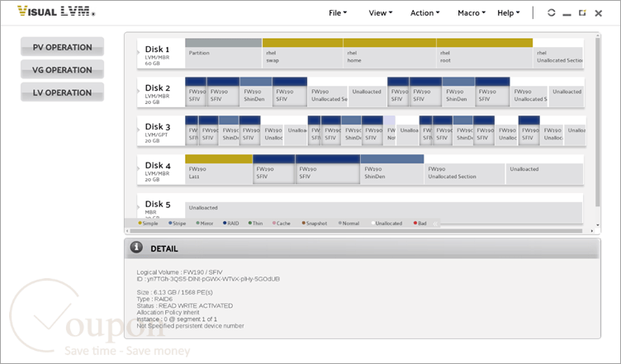Viewport: 621px width, 364px height.
Task: Click the Disk 2 label
Action: click(157, 87)
